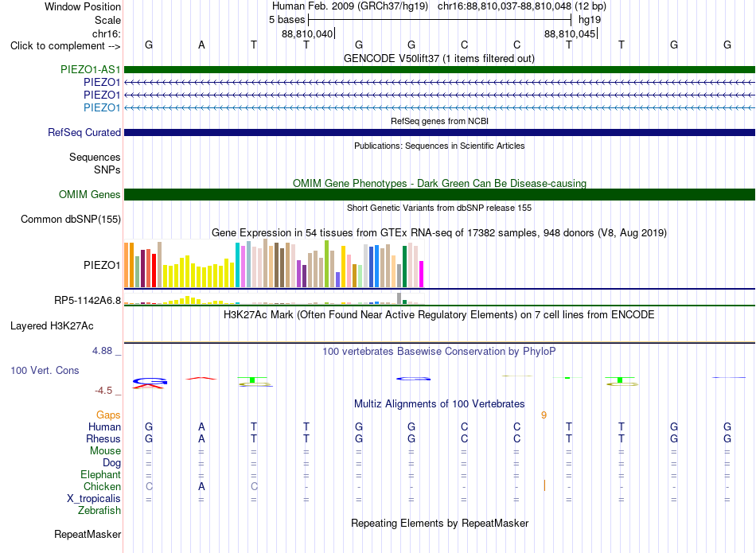The width and height of the screenshot is (756, 553).
Task: Click the Human alignment row label
Action: (104, 426)
